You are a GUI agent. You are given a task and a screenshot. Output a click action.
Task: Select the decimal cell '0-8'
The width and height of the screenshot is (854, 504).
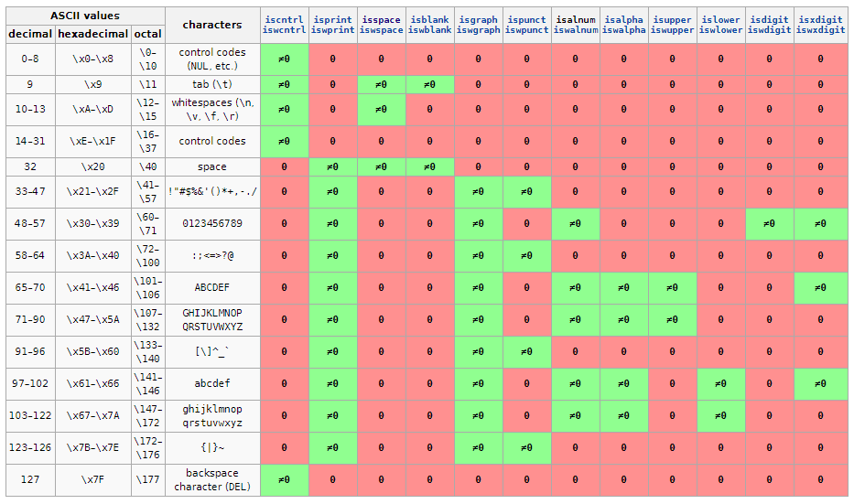(x=30, y=59)
